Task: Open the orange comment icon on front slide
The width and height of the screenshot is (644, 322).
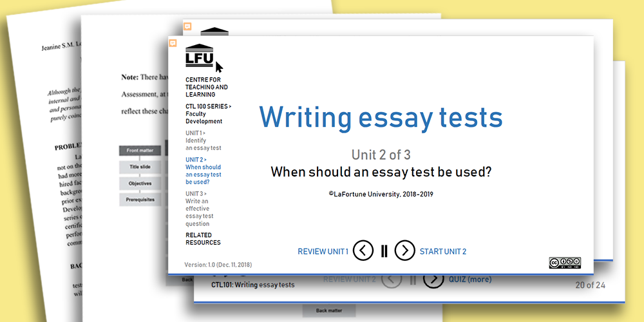Action: click(x=173, y=43)
